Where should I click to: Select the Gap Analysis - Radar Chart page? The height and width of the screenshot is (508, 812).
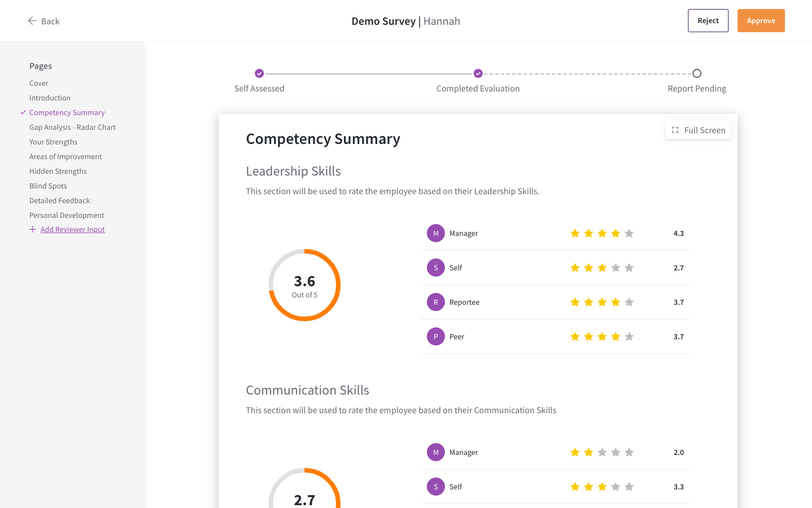72,127
